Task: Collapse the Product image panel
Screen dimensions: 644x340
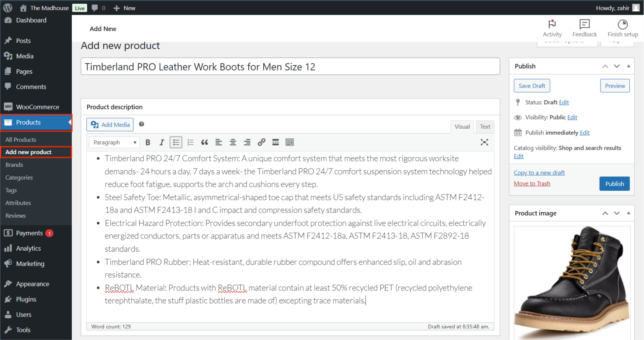Action: (628, 213)
